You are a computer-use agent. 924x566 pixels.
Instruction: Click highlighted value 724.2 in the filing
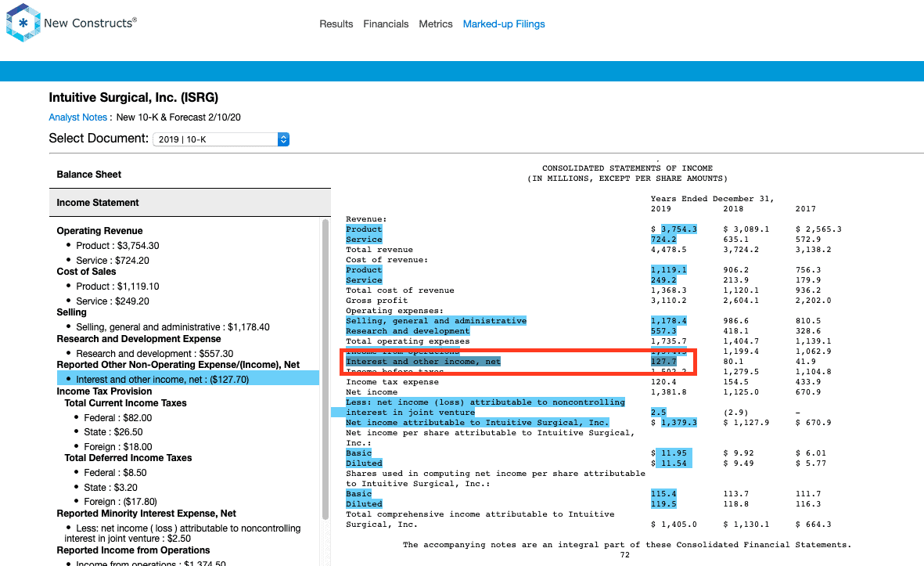click(663, 240)
